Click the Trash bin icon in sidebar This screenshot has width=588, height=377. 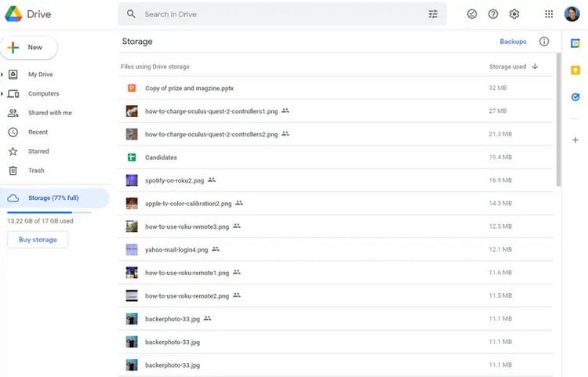13,171
